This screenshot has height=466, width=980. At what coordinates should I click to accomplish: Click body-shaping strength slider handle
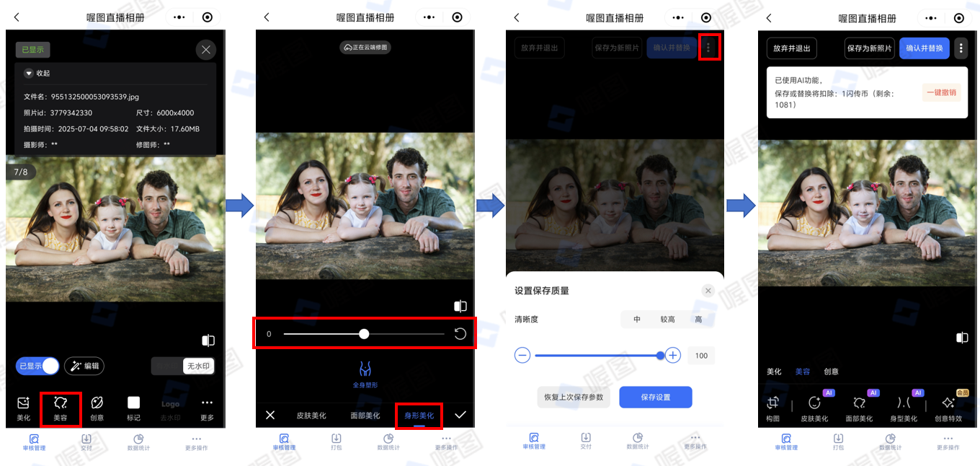[x=364, y=334]
